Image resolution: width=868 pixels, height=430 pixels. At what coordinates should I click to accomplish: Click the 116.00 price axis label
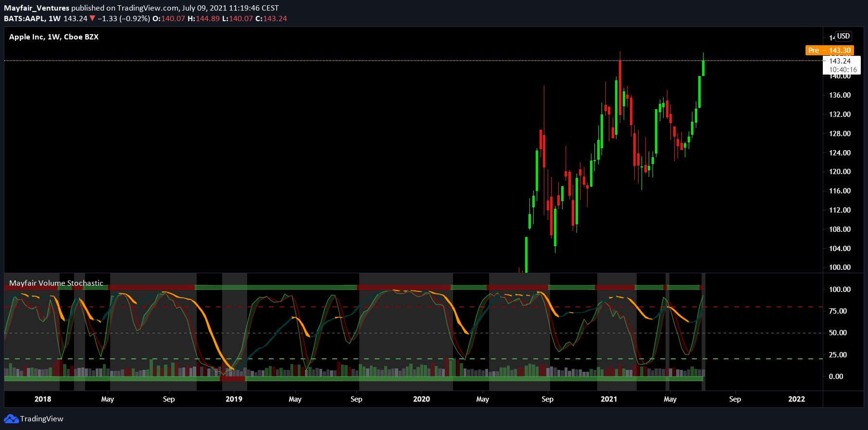840,191
